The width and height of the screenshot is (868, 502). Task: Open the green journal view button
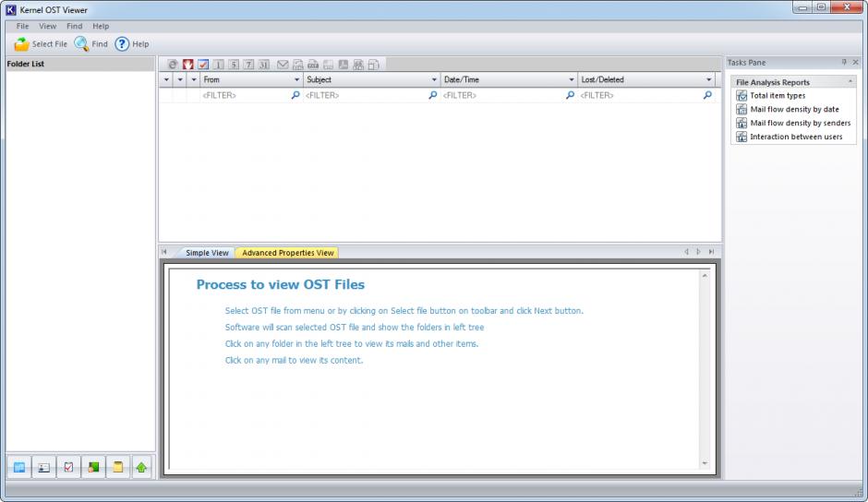[x=93, y=467]
